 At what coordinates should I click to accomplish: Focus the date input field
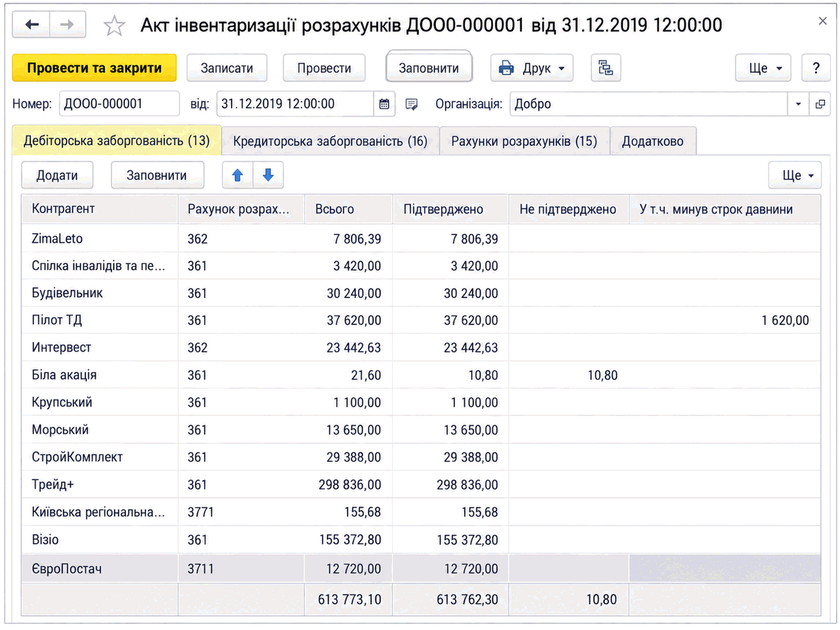click(x=295, y=104)
